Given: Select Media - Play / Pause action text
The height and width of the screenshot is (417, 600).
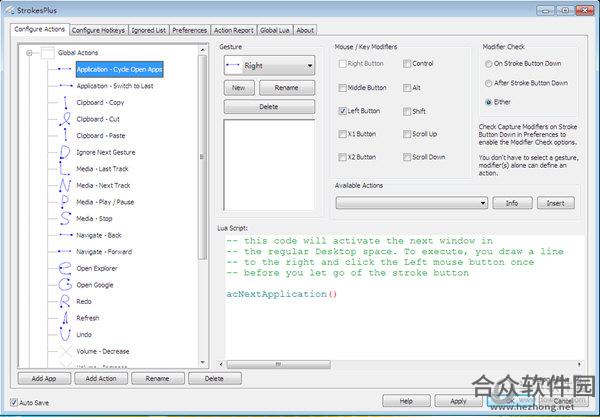Looking at the screenshot, I should (105, 202).
